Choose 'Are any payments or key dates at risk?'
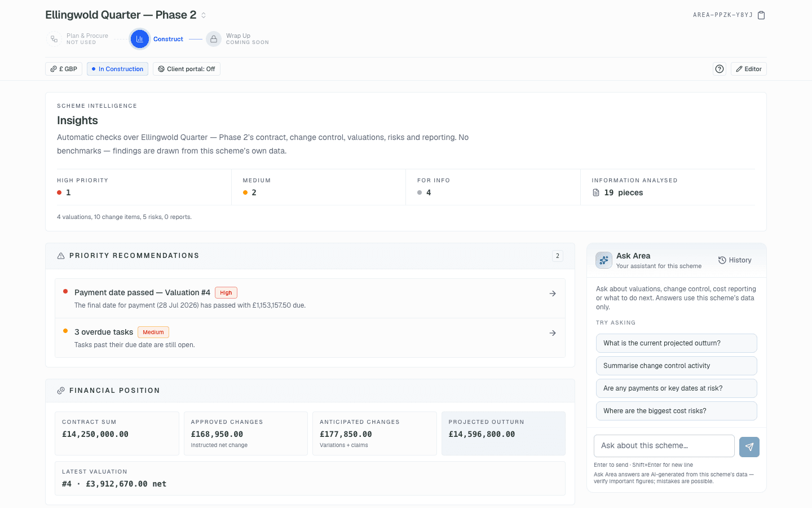The height and width of the screenshot is (508, 812). tap(677, 388)
